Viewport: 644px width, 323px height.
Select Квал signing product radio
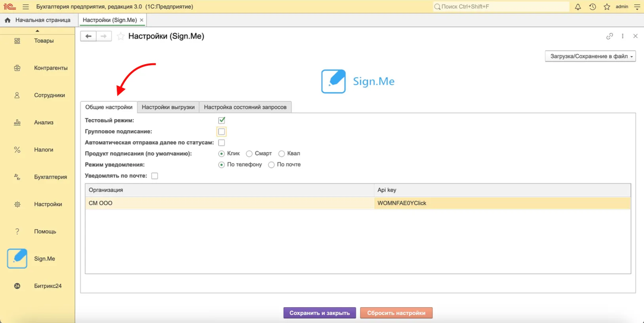click(x=282, y=154)
